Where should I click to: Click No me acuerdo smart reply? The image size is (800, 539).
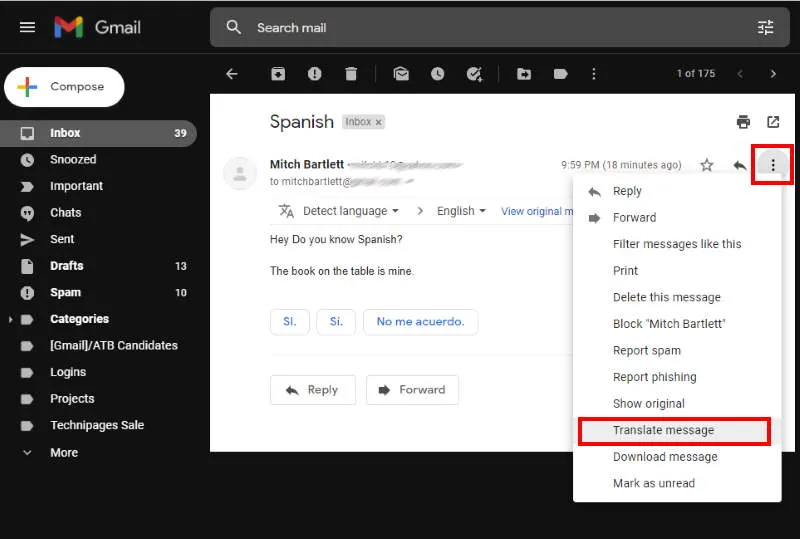[420, 322]
